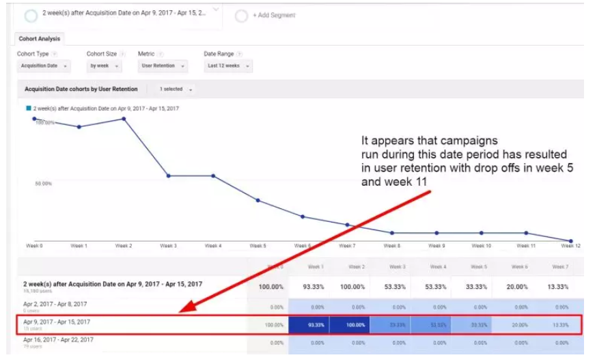
Task: Open the Acquisition Date cohort type dropdown
Action: pyautogui.click(x=44, y=66)
